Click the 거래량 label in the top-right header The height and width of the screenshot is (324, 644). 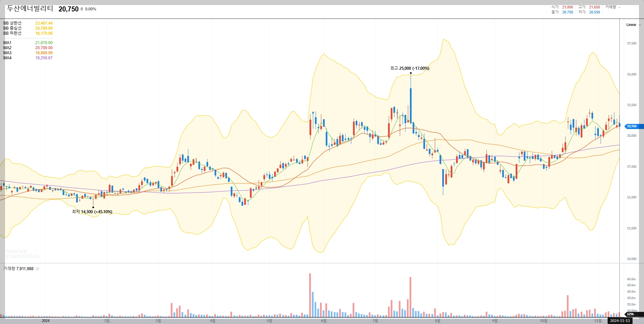[611, 7]
